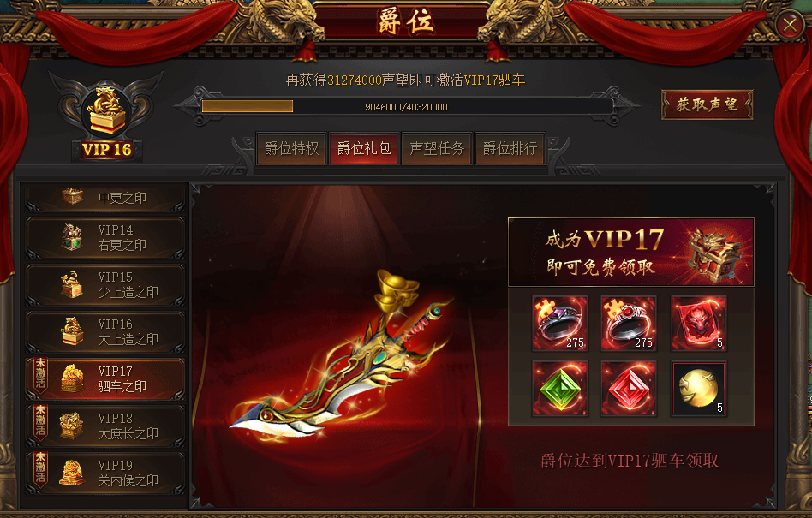
Task: Select the golden orb reward icon
Action: pyautogui.click(x=699, y=389)
